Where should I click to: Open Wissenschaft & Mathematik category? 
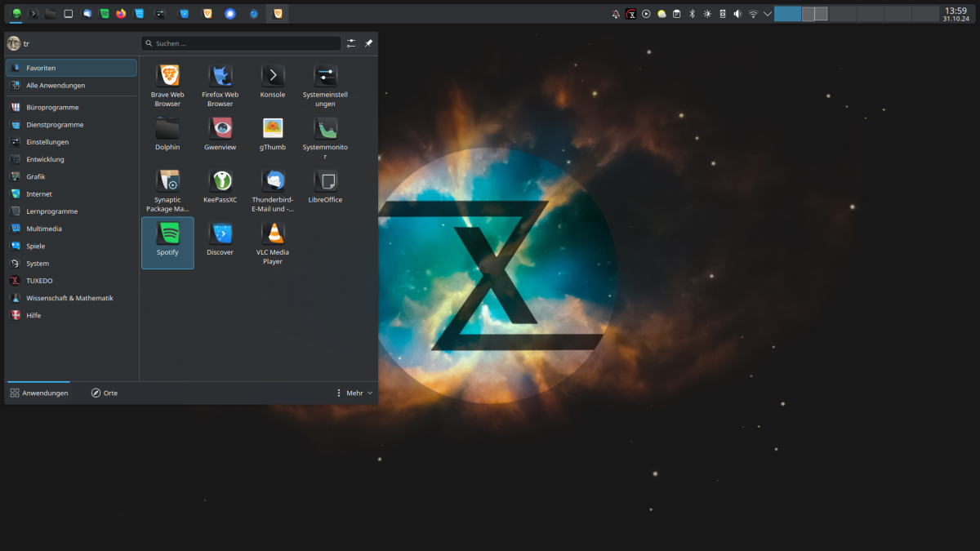[71, 298]
